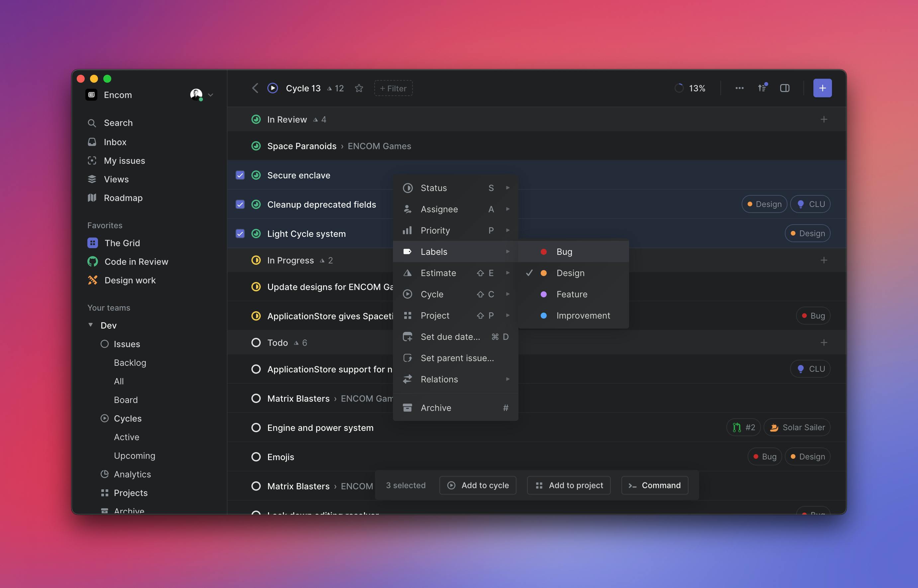Open the Active cycles view in sidebar
Image resolution: width=918 pixels, height=588 pixels.
[127, 437]
